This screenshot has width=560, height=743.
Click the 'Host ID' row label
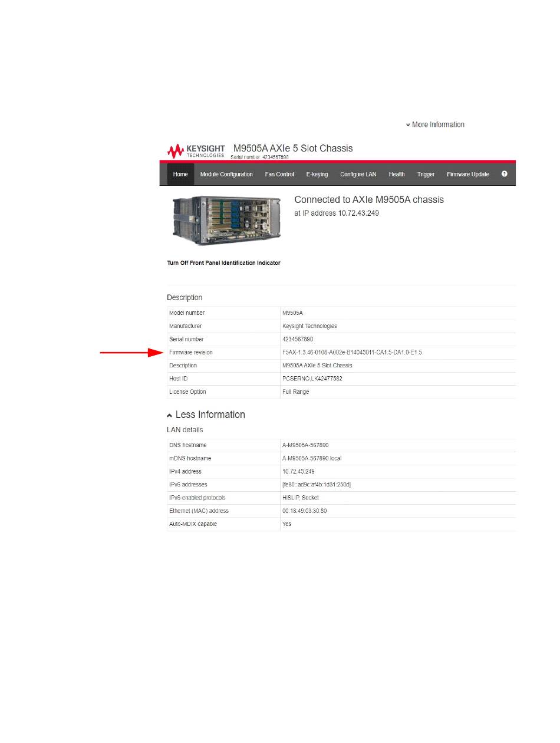coord(179,379)
